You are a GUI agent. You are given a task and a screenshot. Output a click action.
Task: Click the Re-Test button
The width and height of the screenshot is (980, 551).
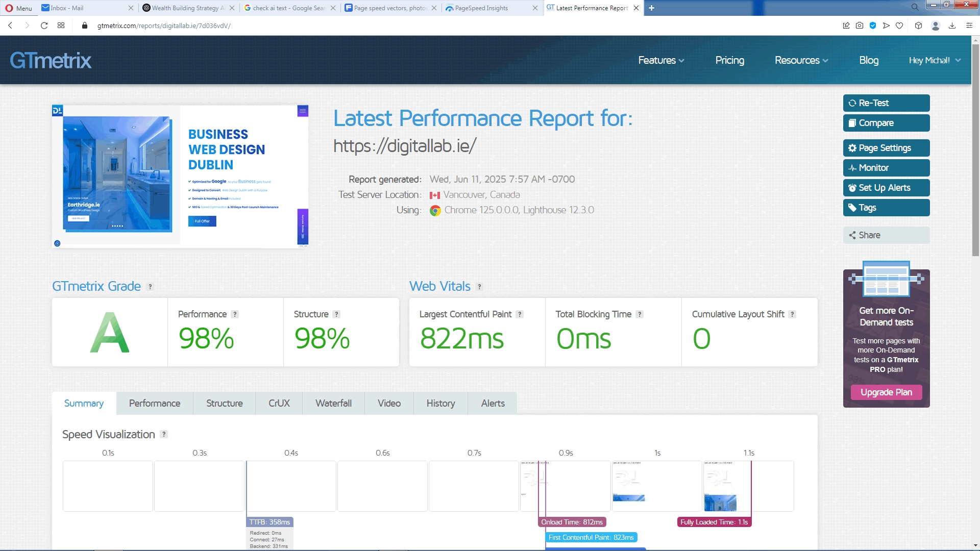886,103
